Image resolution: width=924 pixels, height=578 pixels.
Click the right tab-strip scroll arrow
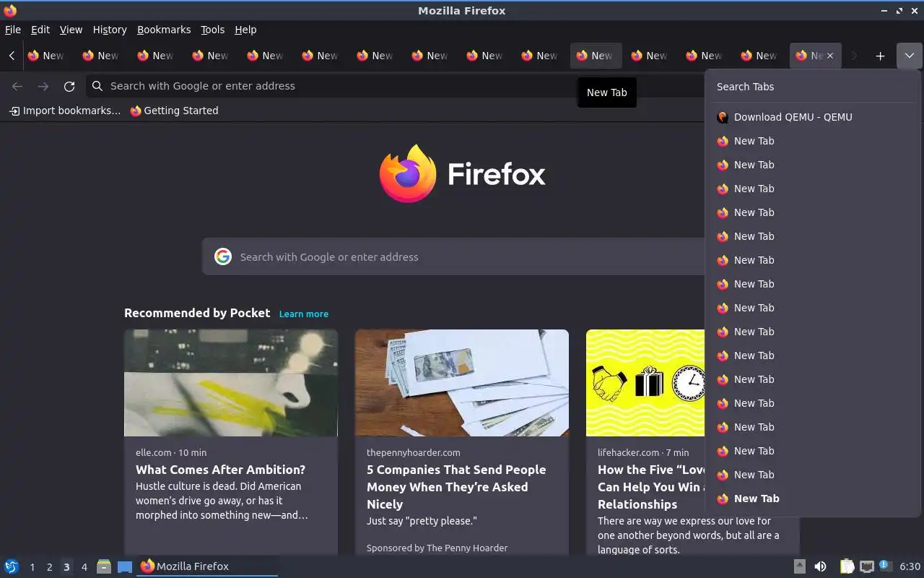pyautogui.click(x=854, y=56)
